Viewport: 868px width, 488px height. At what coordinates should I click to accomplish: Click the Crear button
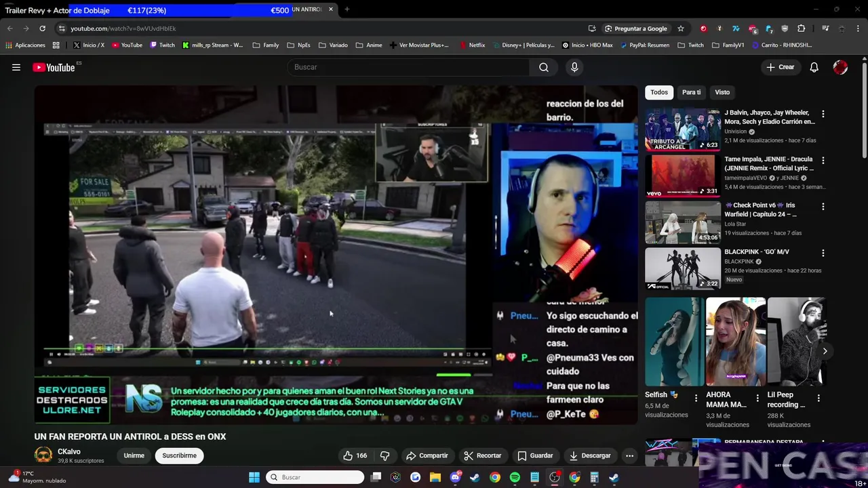tap(780, 67)
